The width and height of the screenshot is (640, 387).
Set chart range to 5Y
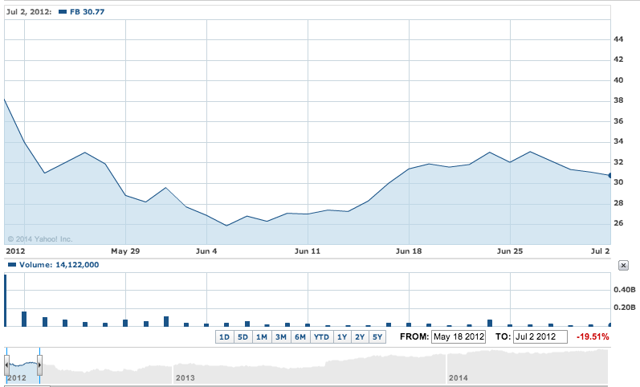pos(378,337)
